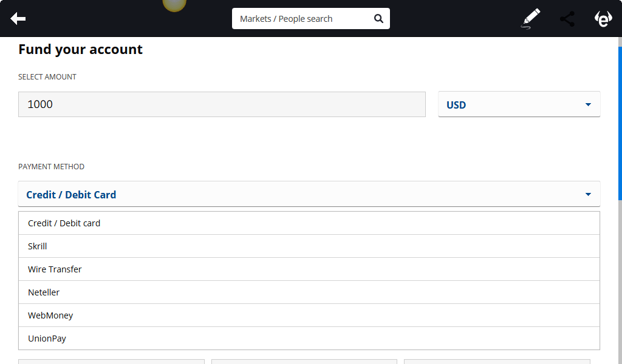Click the PAYMENT METHOD label
622x364 pixels.
coord(51,167)
